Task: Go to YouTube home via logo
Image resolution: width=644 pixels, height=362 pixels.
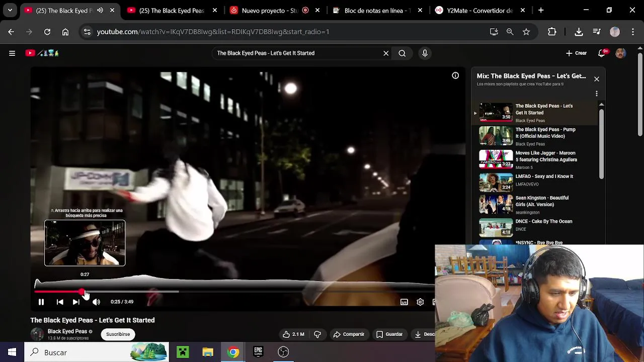Action: tap(42, 53)
